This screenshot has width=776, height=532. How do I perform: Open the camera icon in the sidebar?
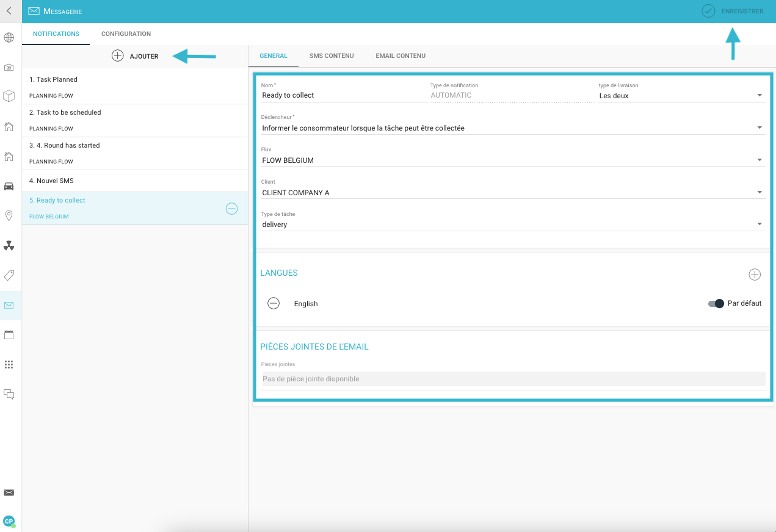[x=9, y=68]
